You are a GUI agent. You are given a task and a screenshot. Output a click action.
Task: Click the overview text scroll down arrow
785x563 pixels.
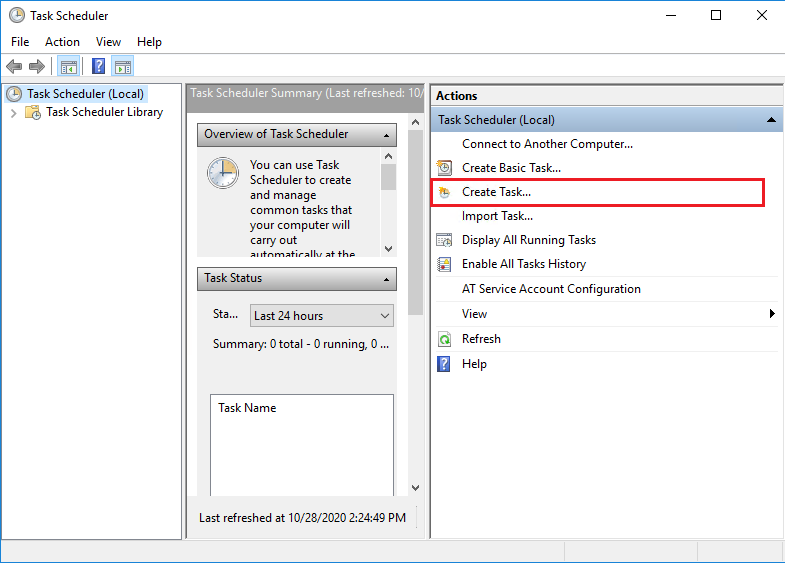[388, 249]
